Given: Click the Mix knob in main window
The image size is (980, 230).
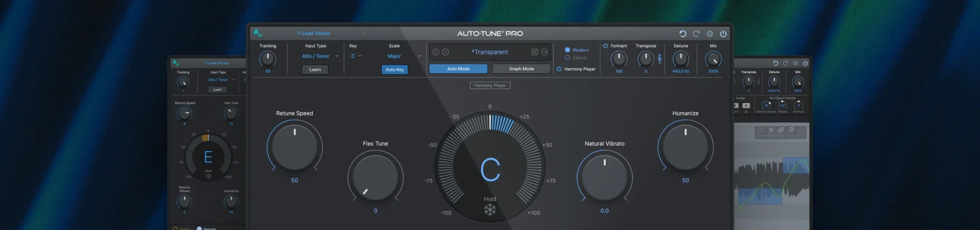Looking at the screenshot, I should pos(713,59).
